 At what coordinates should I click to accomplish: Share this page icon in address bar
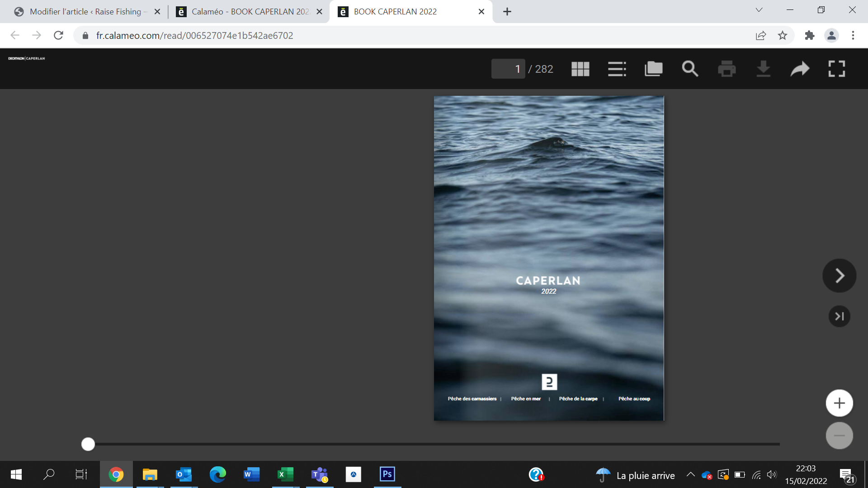[x=761, y=35]
